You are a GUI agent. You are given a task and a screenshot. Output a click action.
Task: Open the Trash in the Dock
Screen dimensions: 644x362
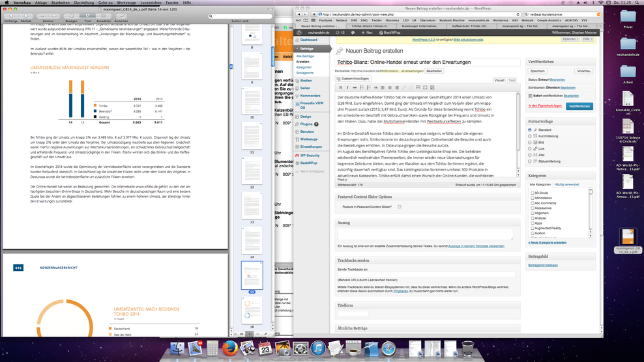click(x=467, y=348)
